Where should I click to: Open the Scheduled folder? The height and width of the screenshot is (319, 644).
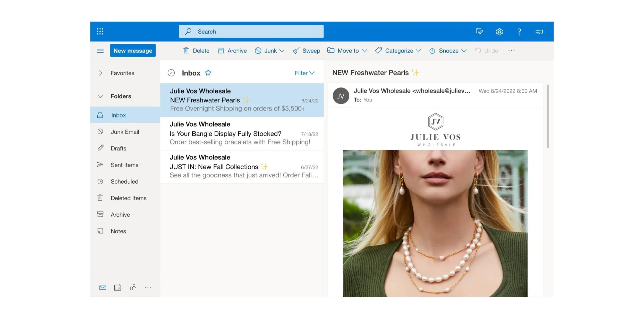point(125,181)
